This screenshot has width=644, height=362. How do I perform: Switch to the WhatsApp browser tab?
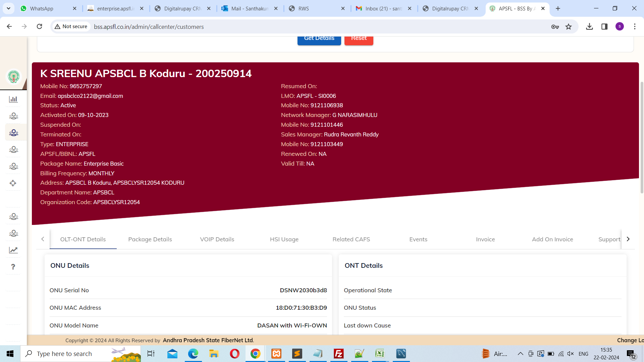click(x=48, y=8)
